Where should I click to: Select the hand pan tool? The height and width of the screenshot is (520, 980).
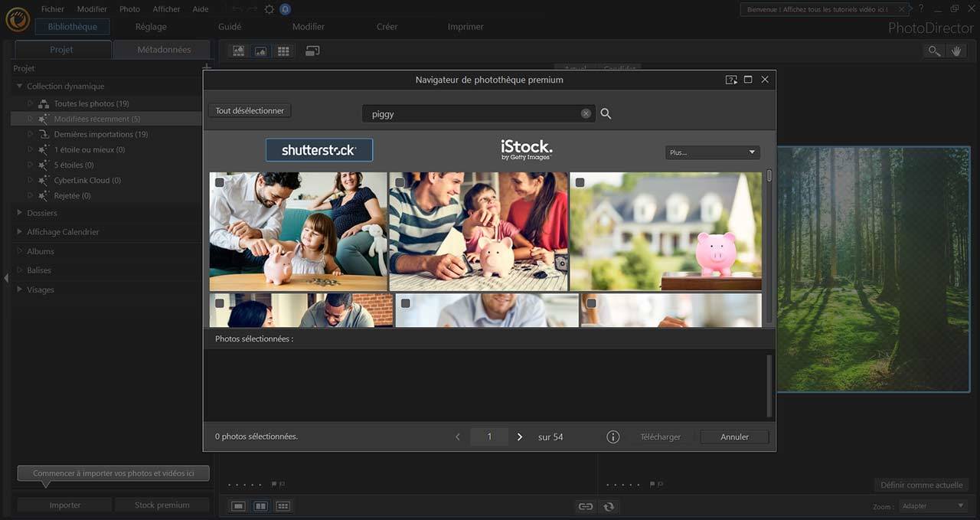[x=956, y=51]
